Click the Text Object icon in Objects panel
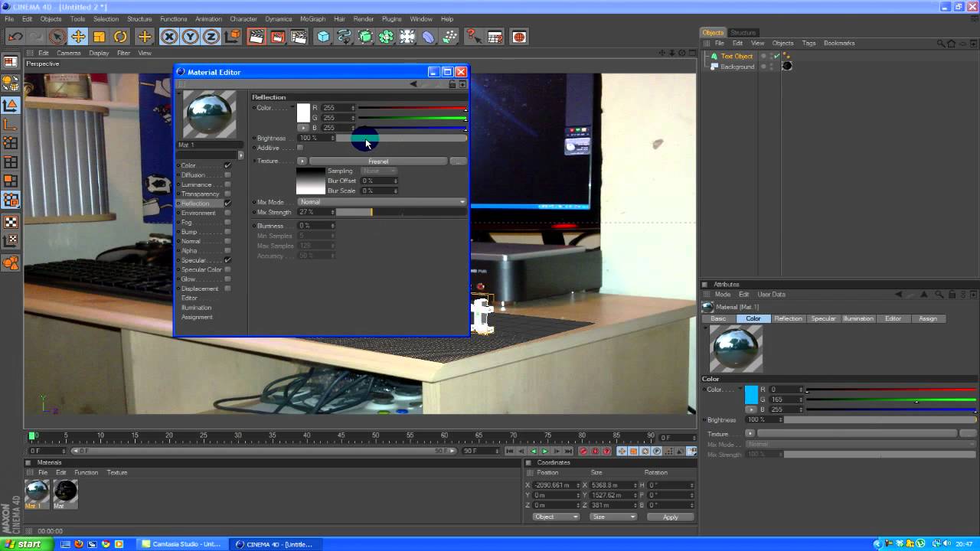This screenshot has height=551, width=980. click(714, 56)
